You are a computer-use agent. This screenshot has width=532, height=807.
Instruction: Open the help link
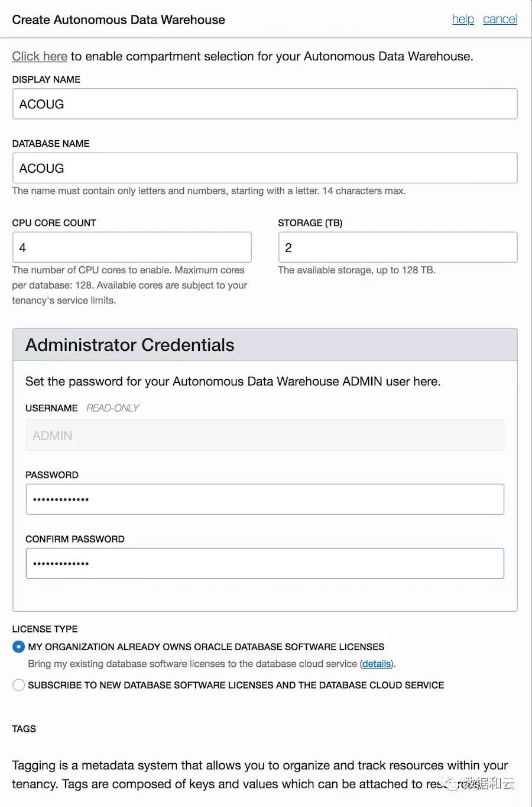click(x=463, y=20)
